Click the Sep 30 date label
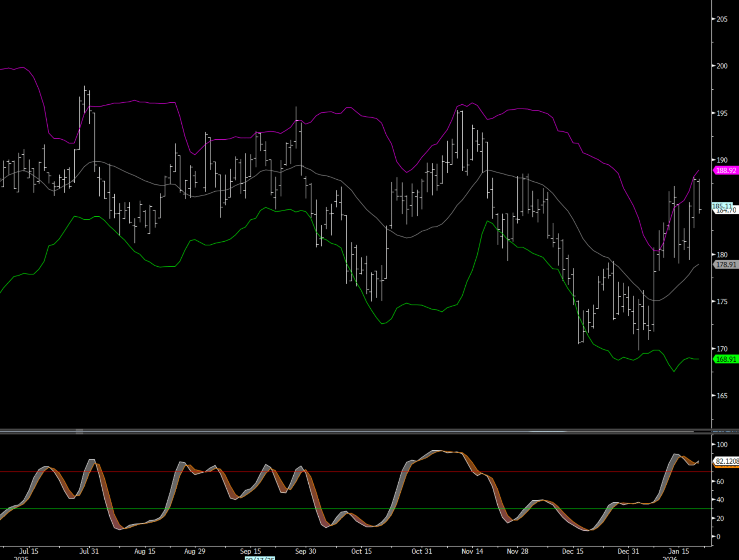Viewport: 739px width, 560px height. coord(306,551)
